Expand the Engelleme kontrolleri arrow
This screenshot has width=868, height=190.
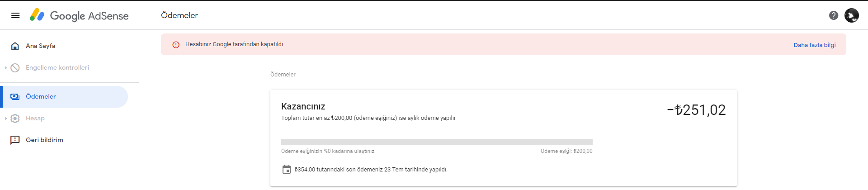[6, 68]
